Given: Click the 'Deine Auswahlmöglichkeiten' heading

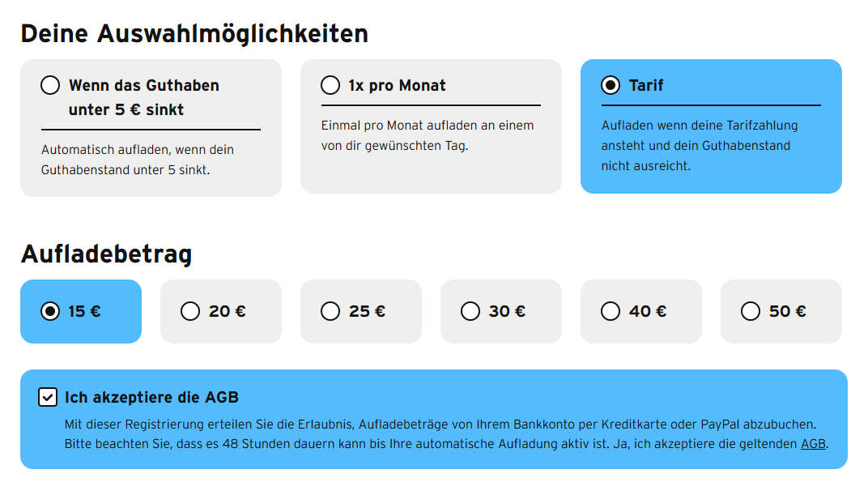Looking at the screenshot, I should coord(194,34).
